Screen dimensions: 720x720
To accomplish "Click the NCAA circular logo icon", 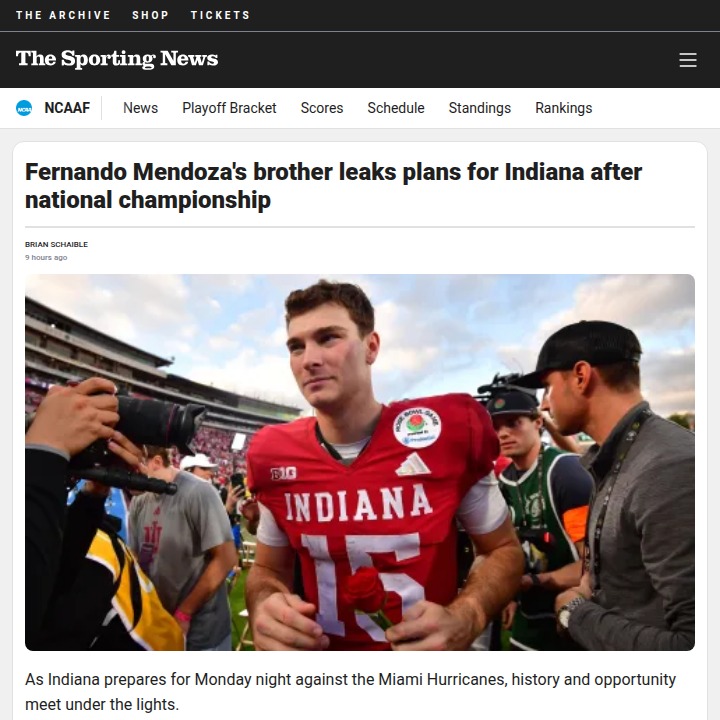I will coord(24,108).
